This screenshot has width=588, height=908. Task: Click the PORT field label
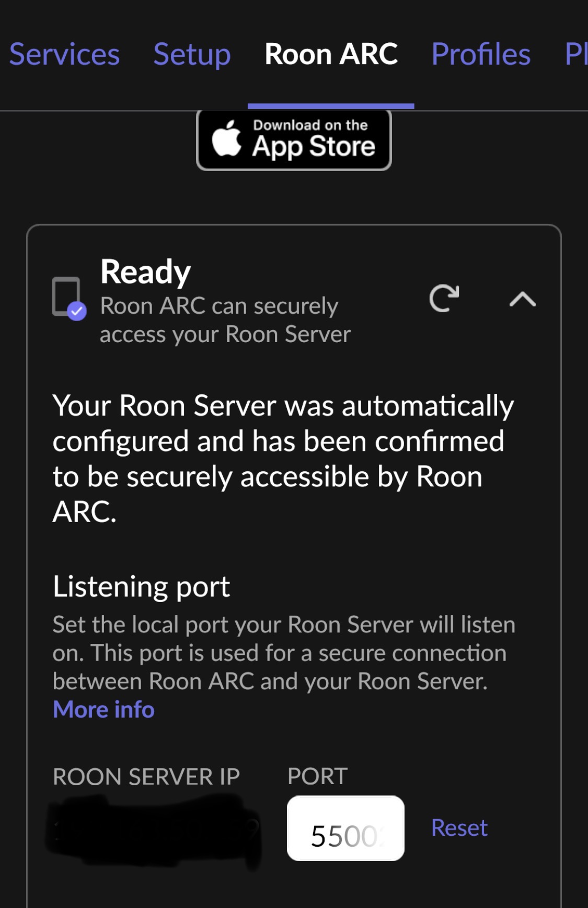[317, 776]
